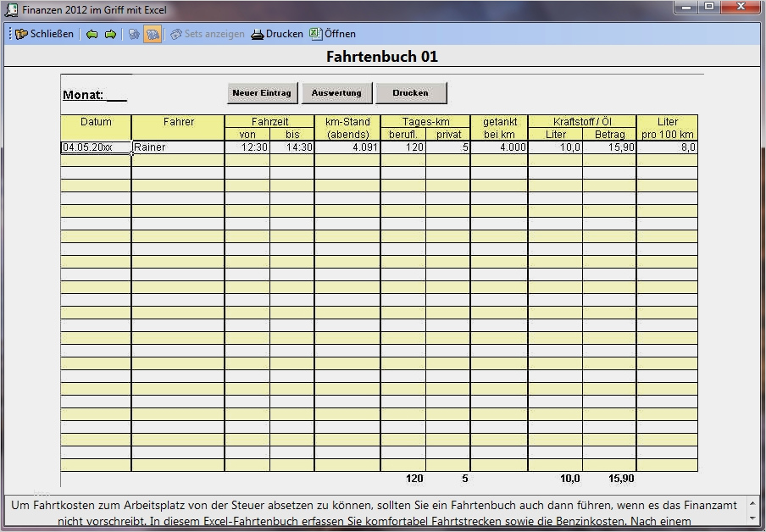Click the Sets anzeigen toolbar item
This screenshot has width=766, height=532.
pos(207,35)
